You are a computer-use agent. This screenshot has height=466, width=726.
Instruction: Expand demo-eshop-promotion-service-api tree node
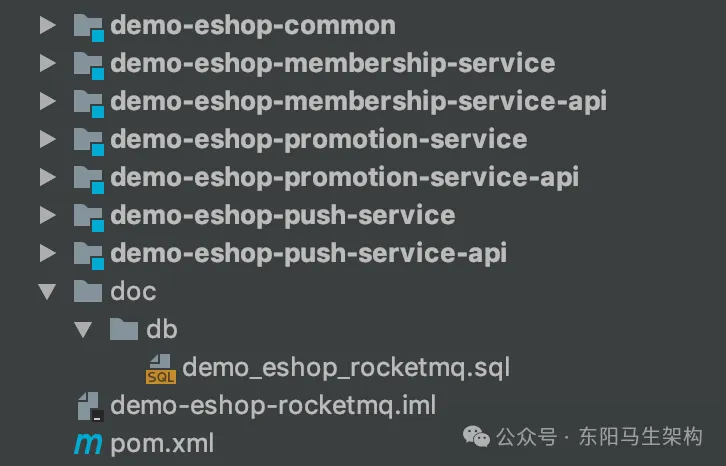47,178
